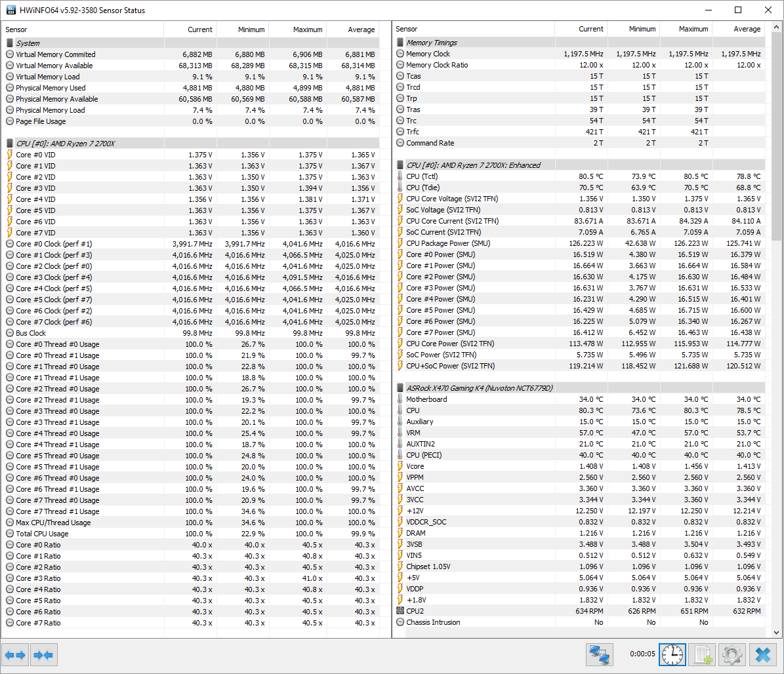The image size is (784, 674).
Task: Select the Virtual Memory Commited row
Action: tap(191, 54)
